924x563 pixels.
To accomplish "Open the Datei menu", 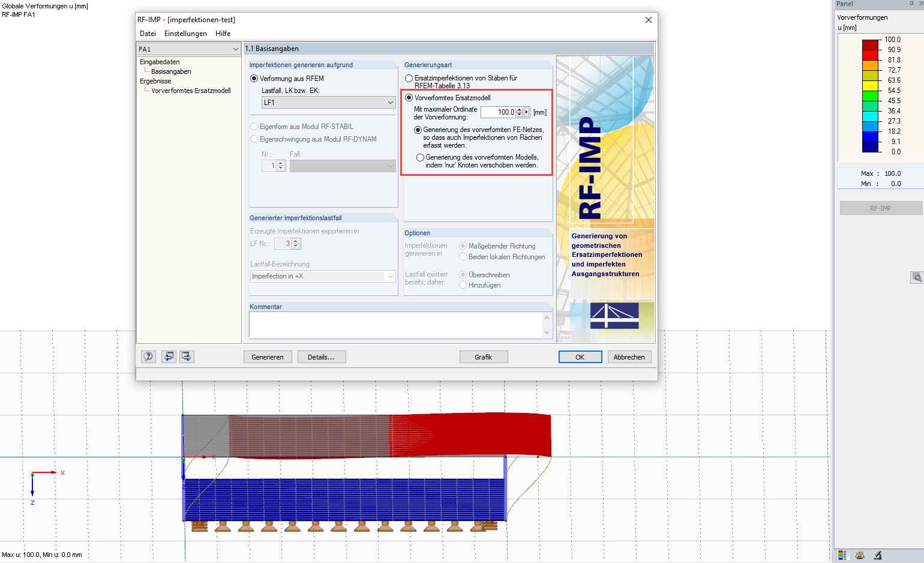I will coord(148,34).
